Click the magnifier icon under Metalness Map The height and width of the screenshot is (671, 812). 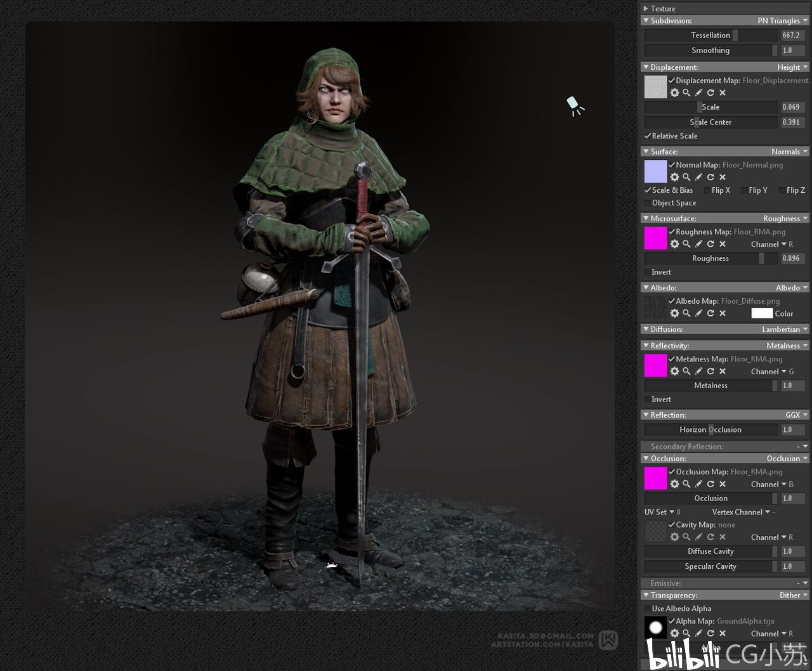coord(686,372)
